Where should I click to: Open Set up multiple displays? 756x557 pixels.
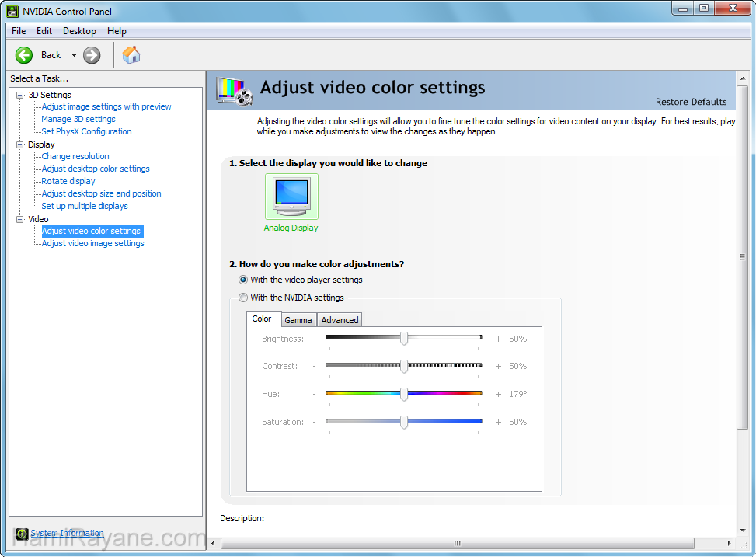[x=85, y=207]
